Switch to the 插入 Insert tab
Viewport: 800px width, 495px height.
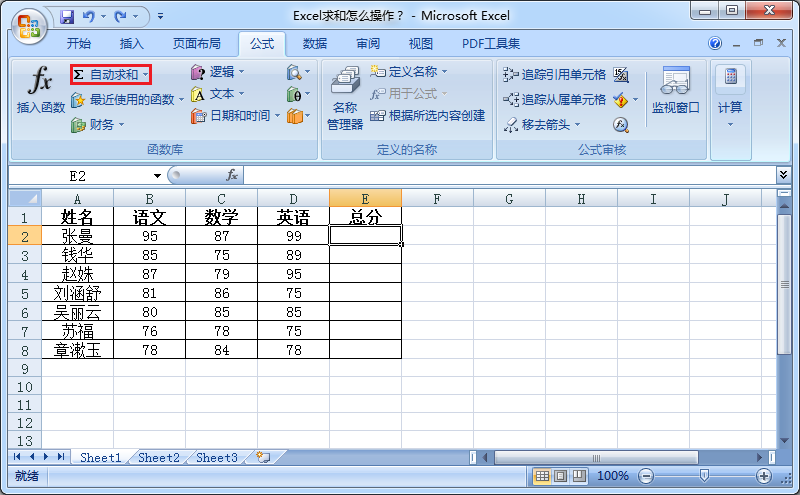pyautogui.click(x=132, y=44)
